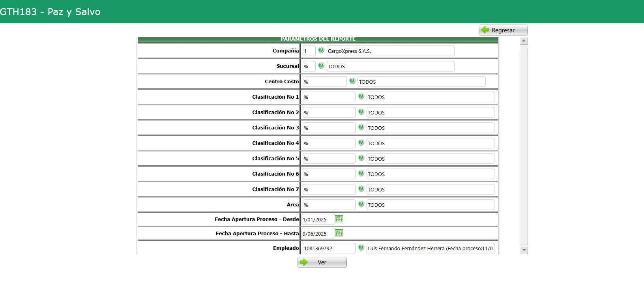Viewport: 644px width, 294px height.
Task: Focus the Clasificación No 4 code field
Action: (329, 143)
